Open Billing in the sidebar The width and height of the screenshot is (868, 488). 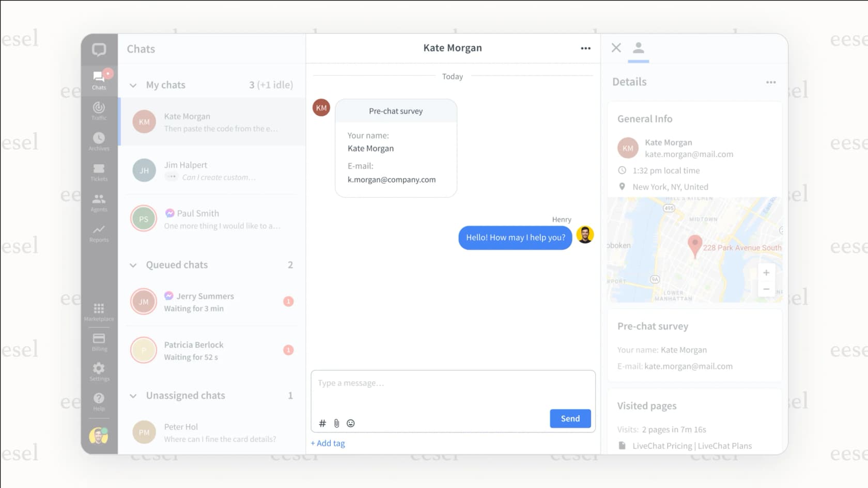click(99, 341)
